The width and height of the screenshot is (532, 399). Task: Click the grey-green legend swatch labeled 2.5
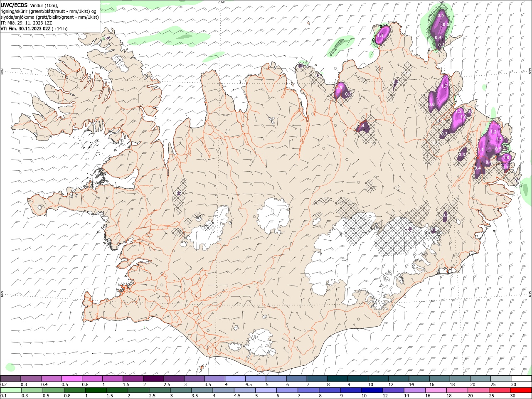point(160,390)
